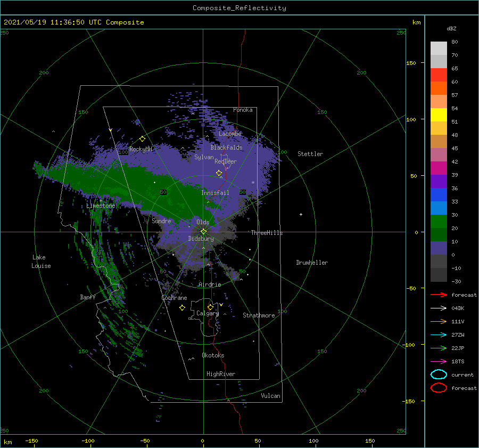
Task: Select the yellow diamond marker at radar center
Action: click(x=203, y=232)
